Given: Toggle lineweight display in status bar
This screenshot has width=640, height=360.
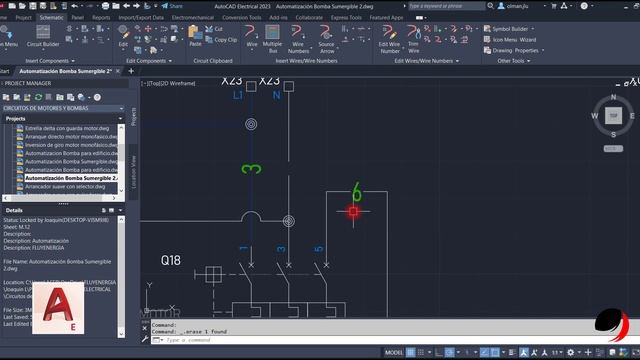Looking at the screenshot, I should [x=512, y=352].
